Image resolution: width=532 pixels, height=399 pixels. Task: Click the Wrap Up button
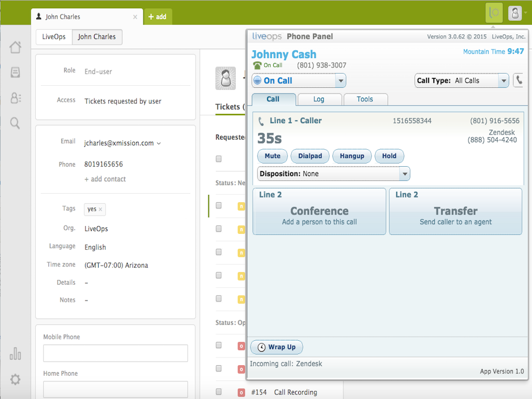point(276,347)
